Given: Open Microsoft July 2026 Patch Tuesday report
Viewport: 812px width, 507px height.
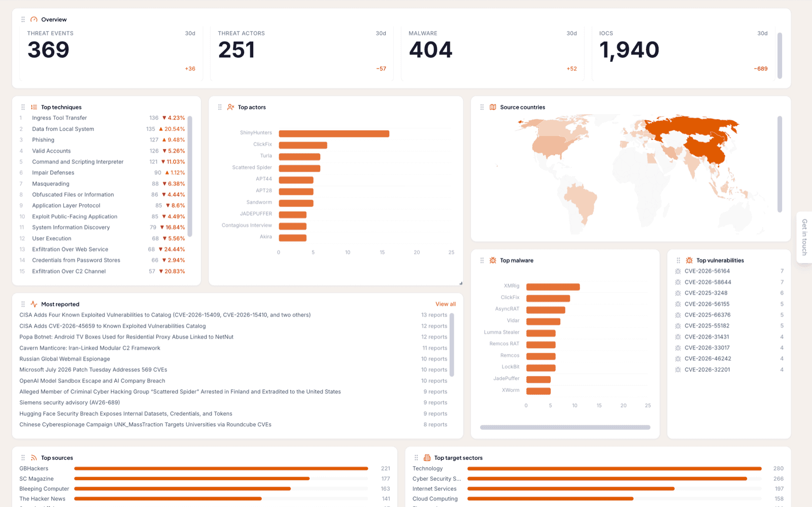Looking at the screenshot, I should coord(233,370).
